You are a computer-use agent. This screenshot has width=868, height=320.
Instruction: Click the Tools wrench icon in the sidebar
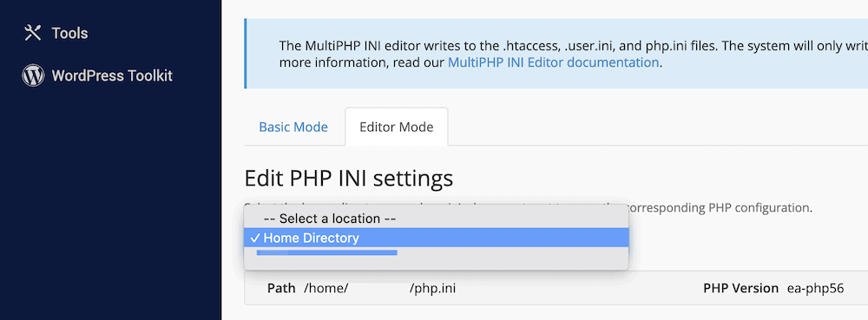click(33, 33)
